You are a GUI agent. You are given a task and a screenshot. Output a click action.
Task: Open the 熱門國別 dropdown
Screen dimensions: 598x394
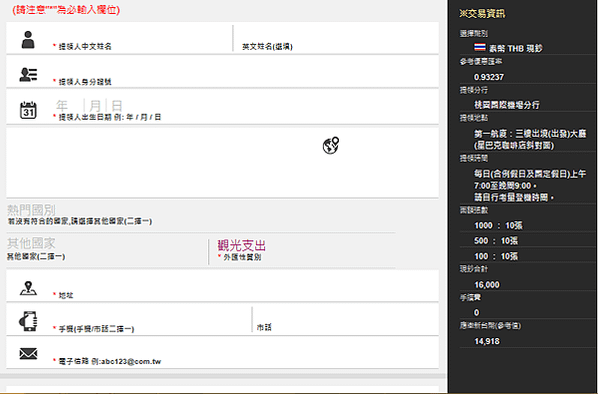pos(201,215)
